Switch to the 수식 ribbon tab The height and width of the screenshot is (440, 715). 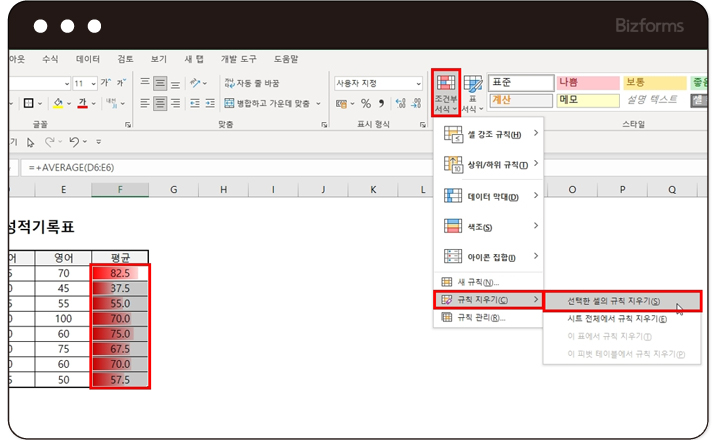50,59
